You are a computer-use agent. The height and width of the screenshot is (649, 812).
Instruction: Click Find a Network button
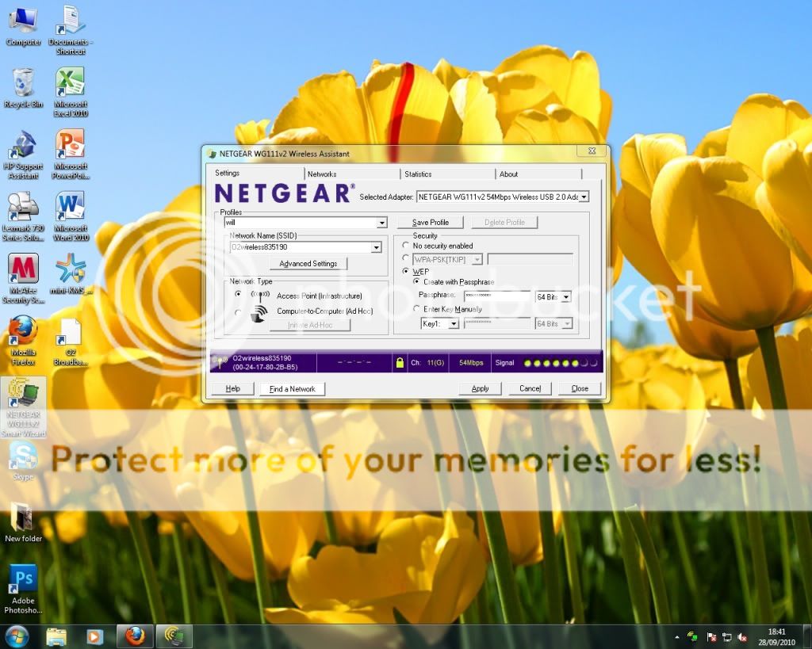292,388
